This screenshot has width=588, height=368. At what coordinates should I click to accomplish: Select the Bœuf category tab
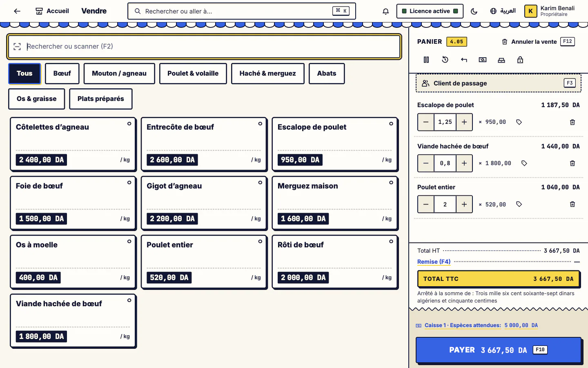click(62, 74)
